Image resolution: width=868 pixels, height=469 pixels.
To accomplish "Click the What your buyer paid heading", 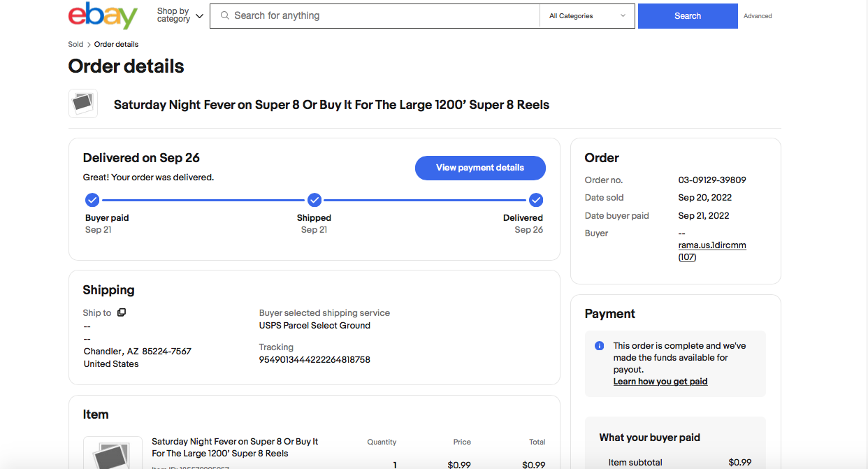I will [649, 438].
